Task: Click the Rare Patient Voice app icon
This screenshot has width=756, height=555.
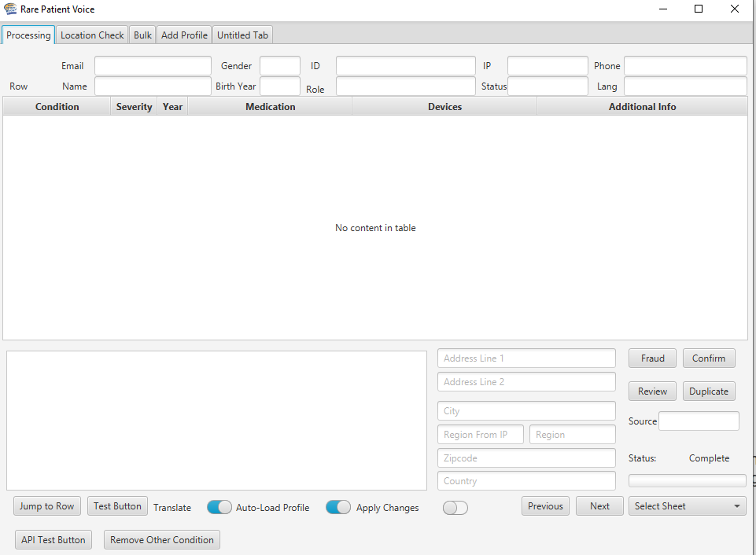Action: pyautogui.click(x=10, y=9)
